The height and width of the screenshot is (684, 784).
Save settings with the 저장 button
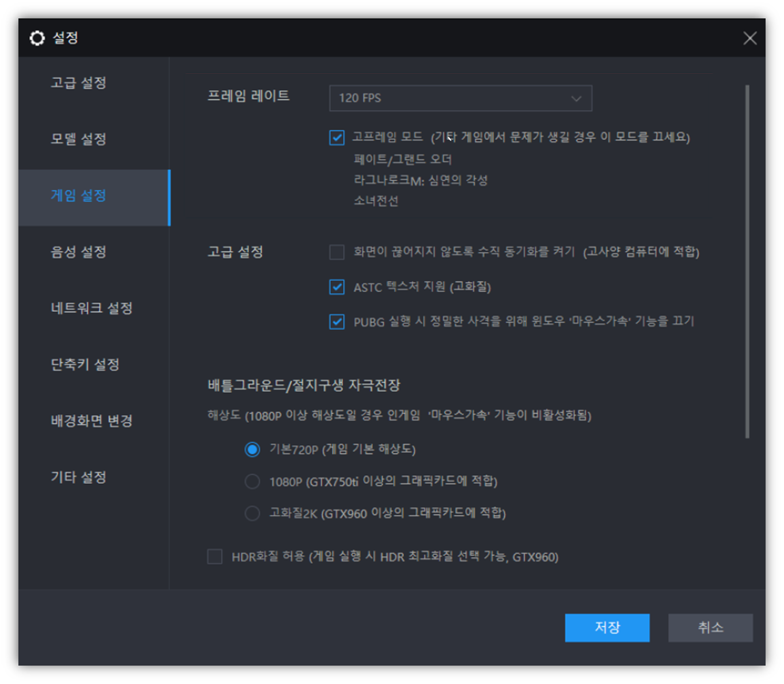[x=607, y=628]
